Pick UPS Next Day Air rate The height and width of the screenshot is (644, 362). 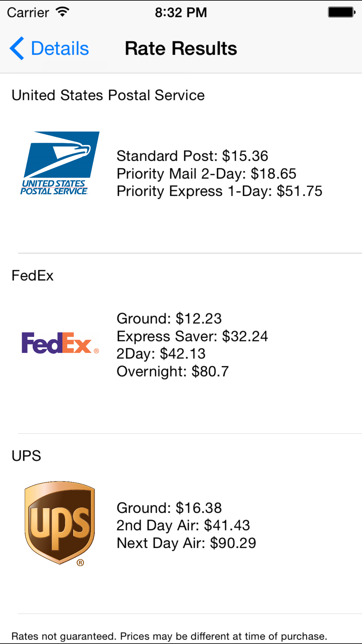(186, 543)
